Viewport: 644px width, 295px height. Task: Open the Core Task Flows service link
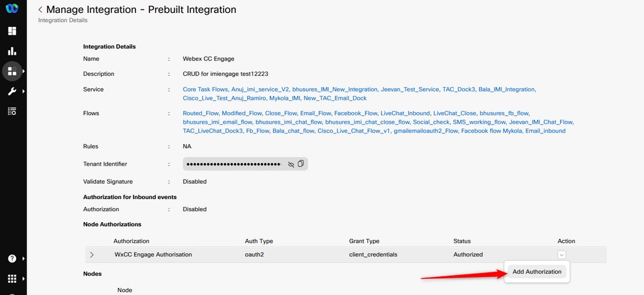coord(205,89)
